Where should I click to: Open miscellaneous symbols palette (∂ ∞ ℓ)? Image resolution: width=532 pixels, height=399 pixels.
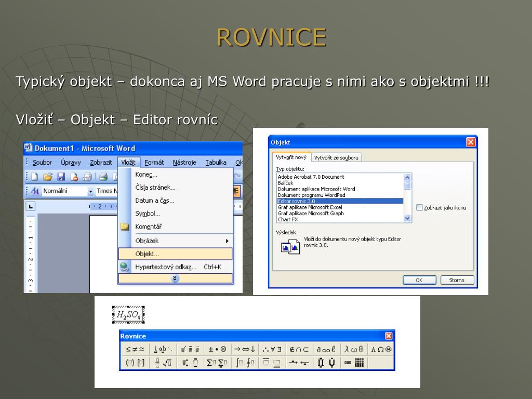(x=326, y=349)
